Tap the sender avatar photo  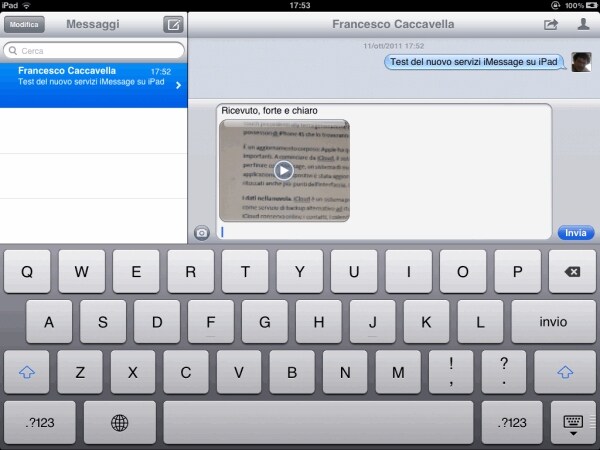(x=581, y=62)
